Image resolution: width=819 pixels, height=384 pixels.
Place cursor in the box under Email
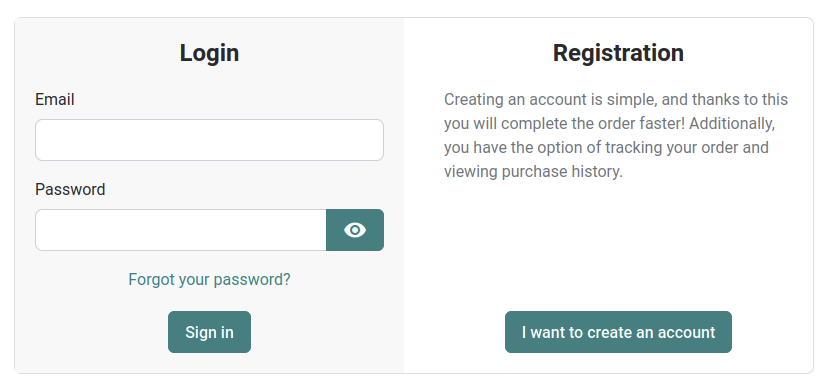pos(209,140)
